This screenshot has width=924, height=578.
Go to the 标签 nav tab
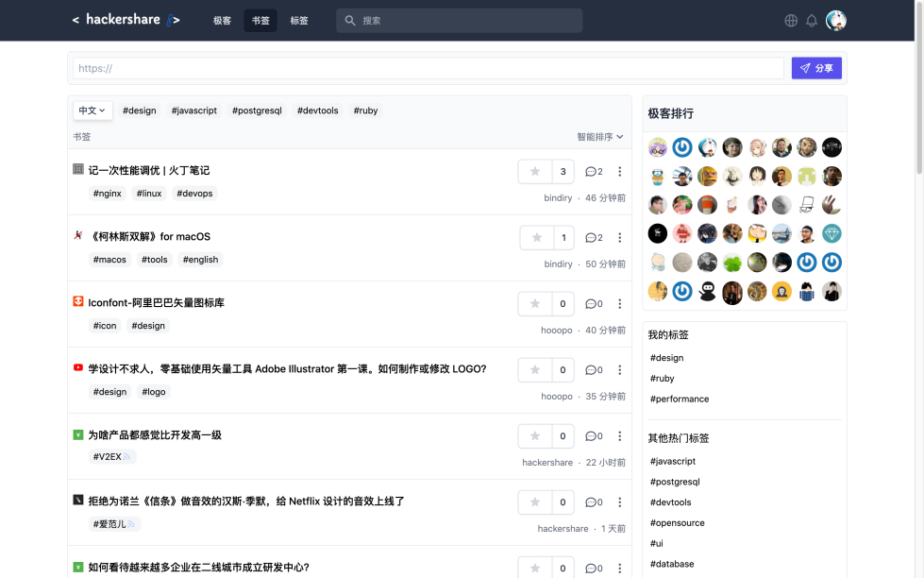coord(299,21)
